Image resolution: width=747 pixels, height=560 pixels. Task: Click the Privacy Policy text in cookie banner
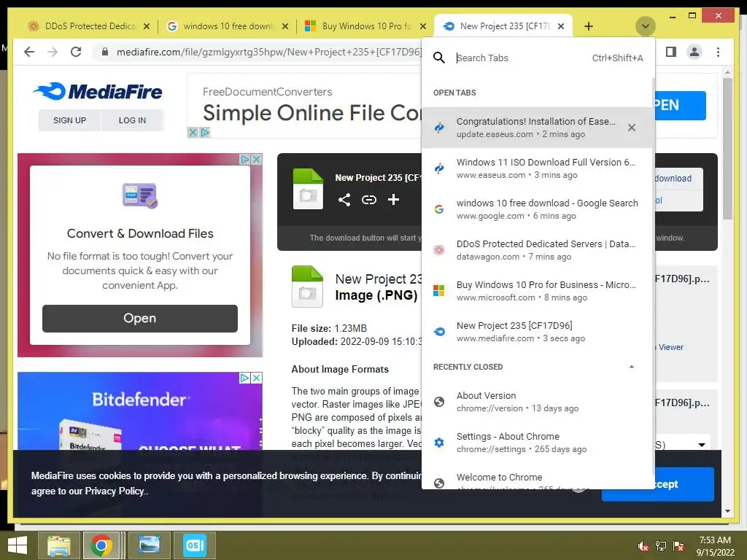tap(114, 491)
